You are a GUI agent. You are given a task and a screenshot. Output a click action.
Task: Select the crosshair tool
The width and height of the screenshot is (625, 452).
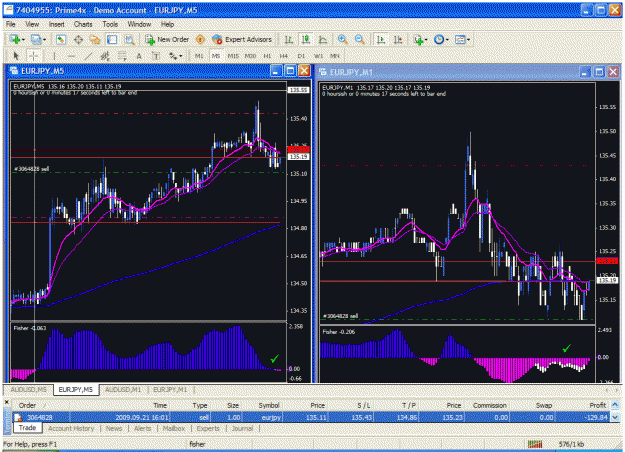pyautogui.click(x=33, y=56)
